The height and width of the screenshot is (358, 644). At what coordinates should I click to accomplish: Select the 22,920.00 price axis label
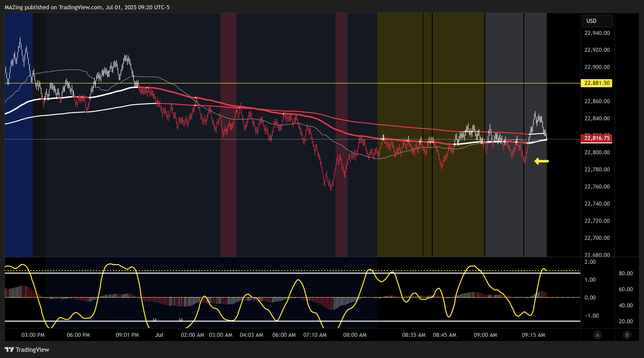(x=597, y=50)
